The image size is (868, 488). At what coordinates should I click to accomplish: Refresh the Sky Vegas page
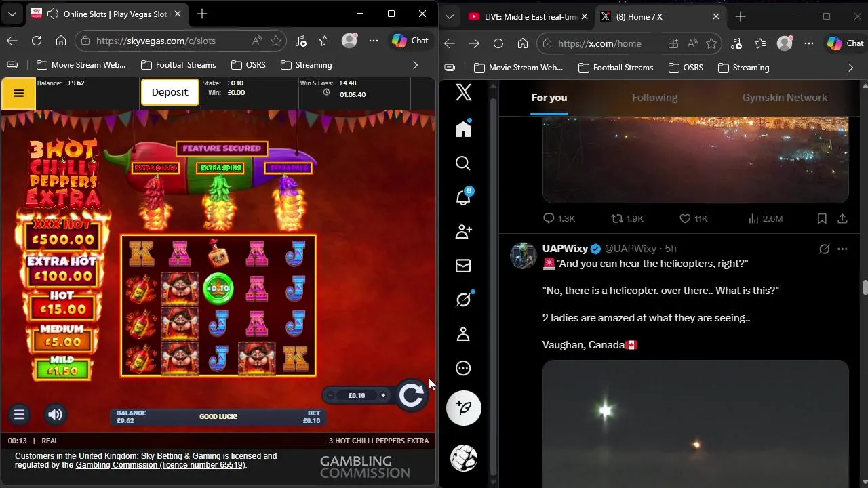click(x=37, y=41)
